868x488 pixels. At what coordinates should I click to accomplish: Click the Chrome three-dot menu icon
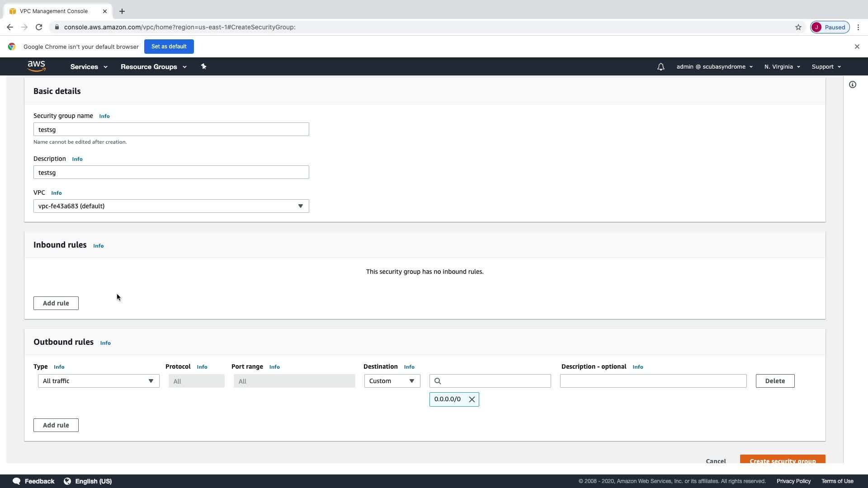tap(858, 27)
